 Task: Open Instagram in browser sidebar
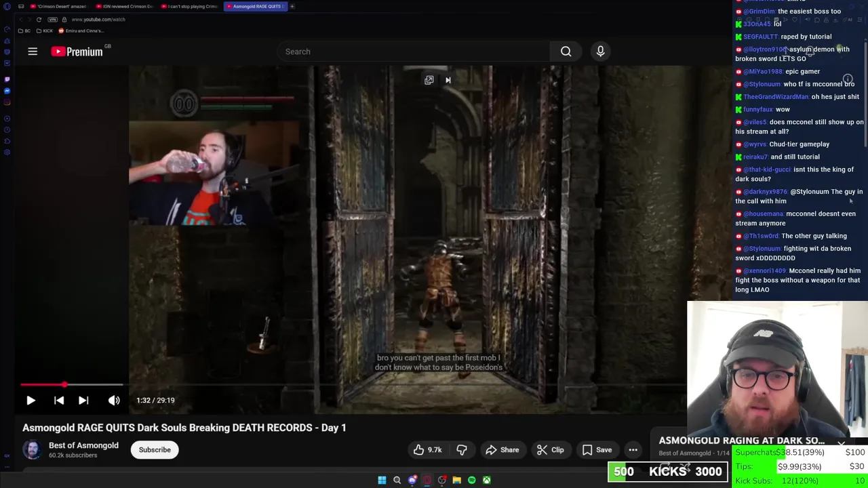pyautogui.click(x=7, y=102)
